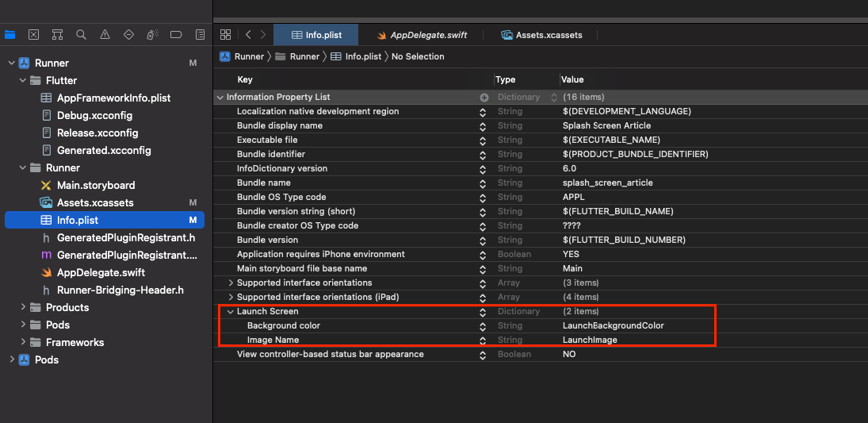
Task: Collapse the Flutter group in navigator
Action: coord(23,80)
